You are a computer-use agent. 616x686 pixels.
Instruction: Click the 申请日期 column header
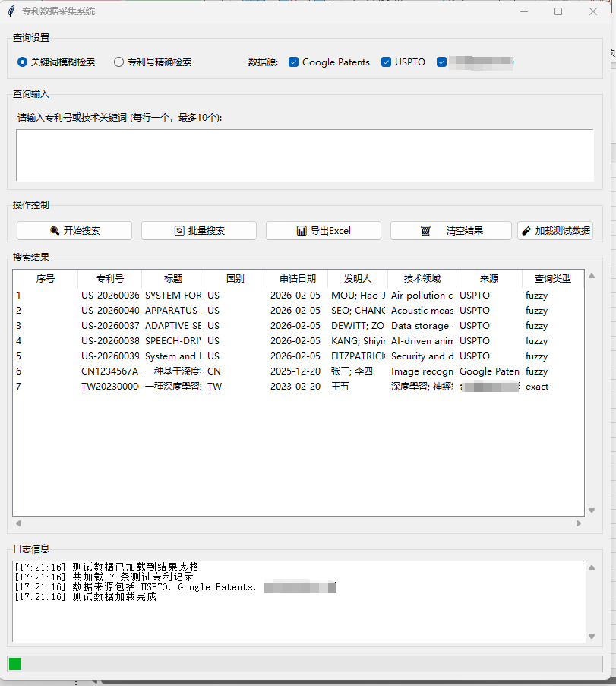point(298,278)
